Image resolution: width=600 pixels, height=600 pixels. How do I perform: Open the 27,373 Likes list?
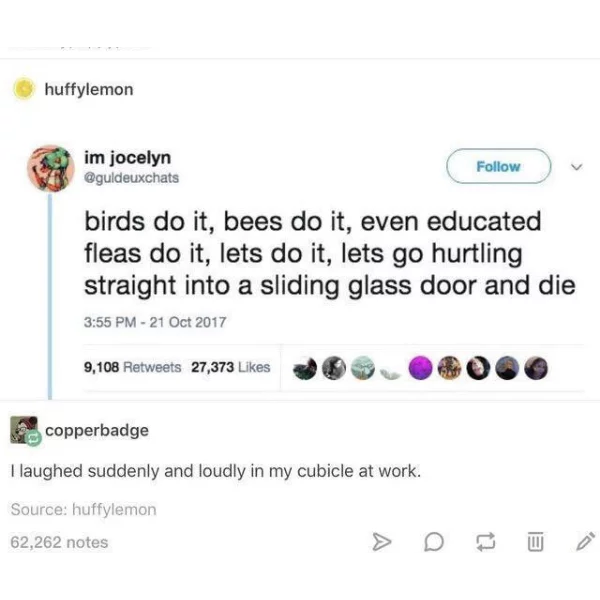click(x=231, y=367)
